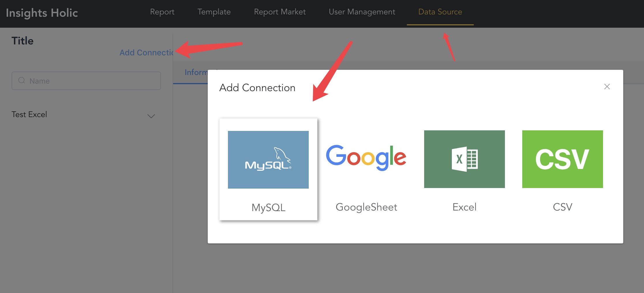Focus the Name search field
Image resolution: width=644 pixels, height=293 pixels.
point(86,81)
